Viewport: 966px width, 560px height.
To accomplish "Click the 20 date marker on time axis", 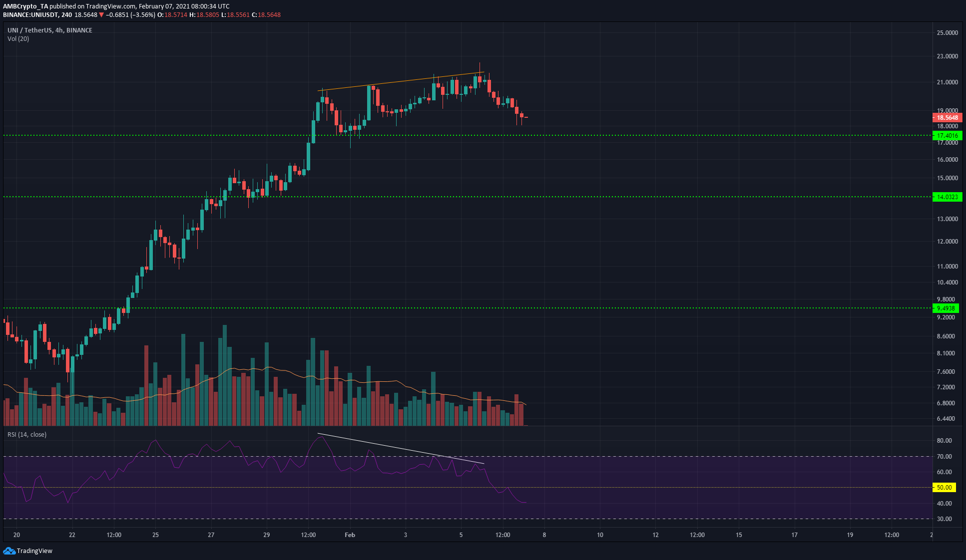I will click(x=16, y=535).
